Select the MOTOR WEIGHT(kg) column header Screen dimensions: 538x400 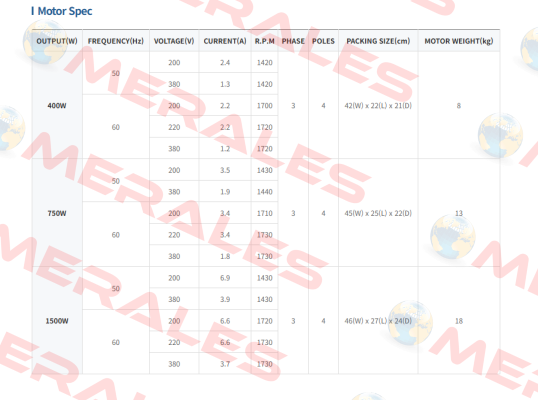coord(459,41)
